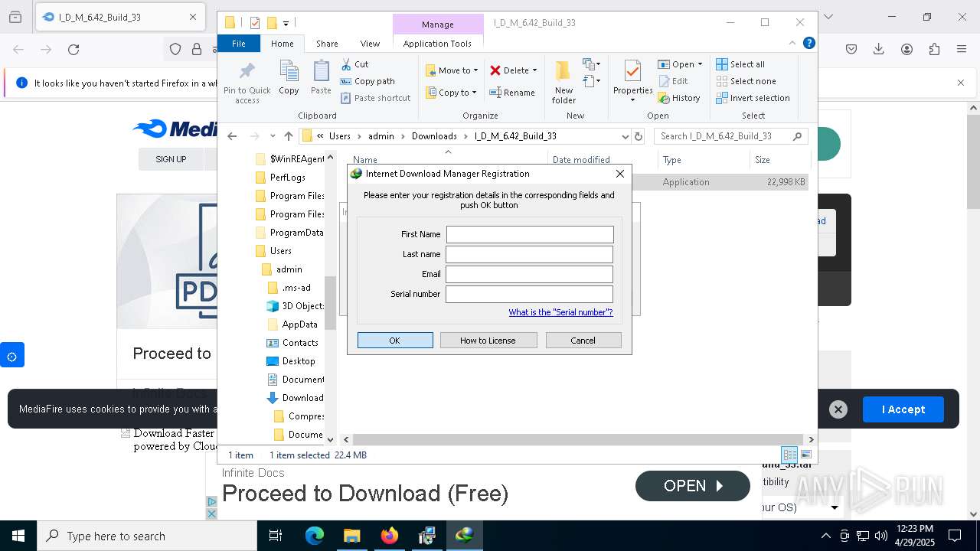Open Firefox application menu hamburger
The width and height of the screenshot is (980, 551).
pyautogui.click(x=962, y=50)
